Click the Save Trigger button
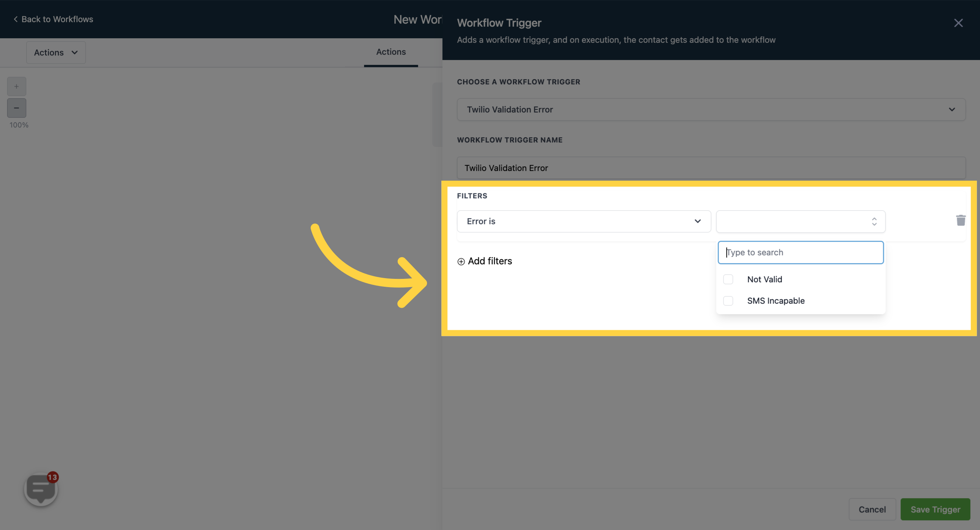The height and width of the screenshot is (530, 980). coord(935,509)
